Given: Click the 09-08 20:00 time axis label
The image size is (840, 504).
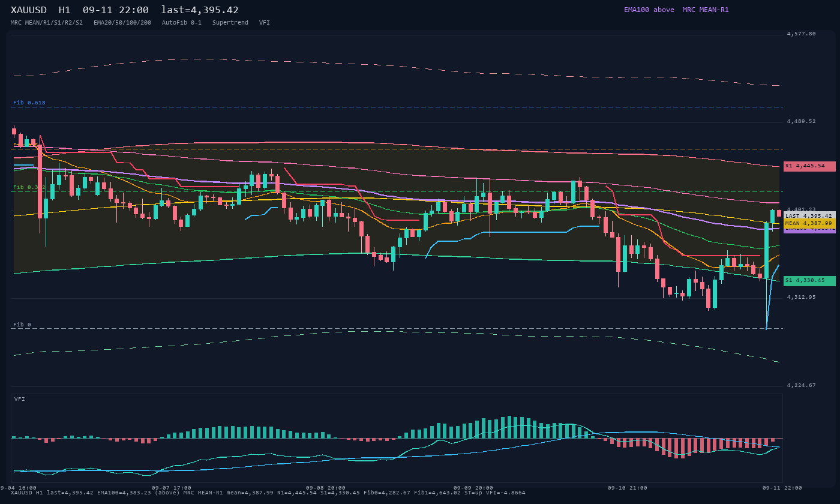Looking at the screenshot, I should [x=326, y=488].
